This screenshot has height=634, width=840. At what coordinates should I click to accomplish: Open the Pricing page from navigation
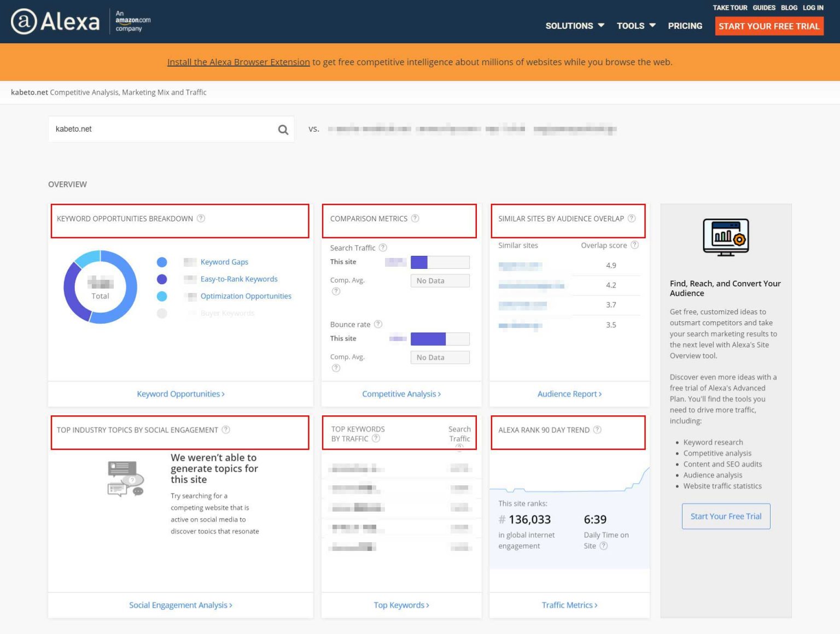685,26
